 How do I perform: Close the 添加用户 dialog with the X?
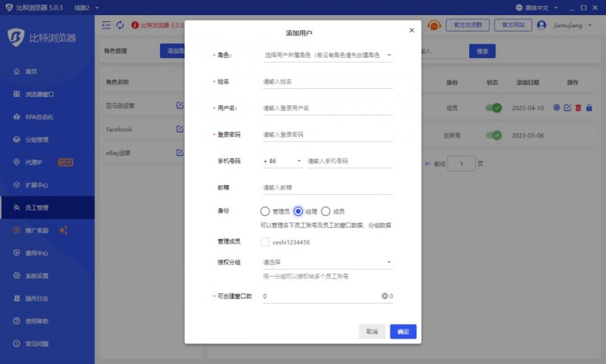[x=411, y=30]
